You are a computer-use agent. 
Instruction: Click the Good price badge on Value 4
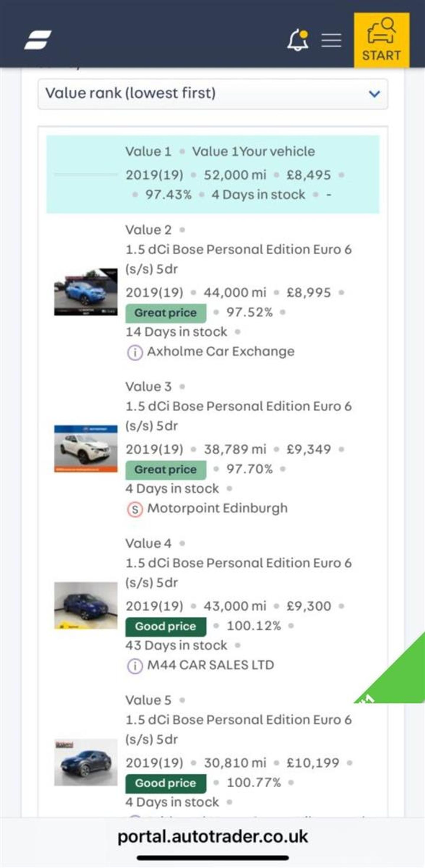click(x=165, y=626)
